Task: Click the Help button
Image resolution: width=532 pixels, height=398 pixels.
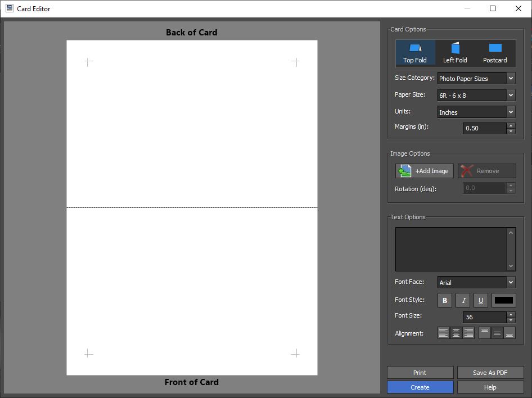Action: (x=490, y=387)
